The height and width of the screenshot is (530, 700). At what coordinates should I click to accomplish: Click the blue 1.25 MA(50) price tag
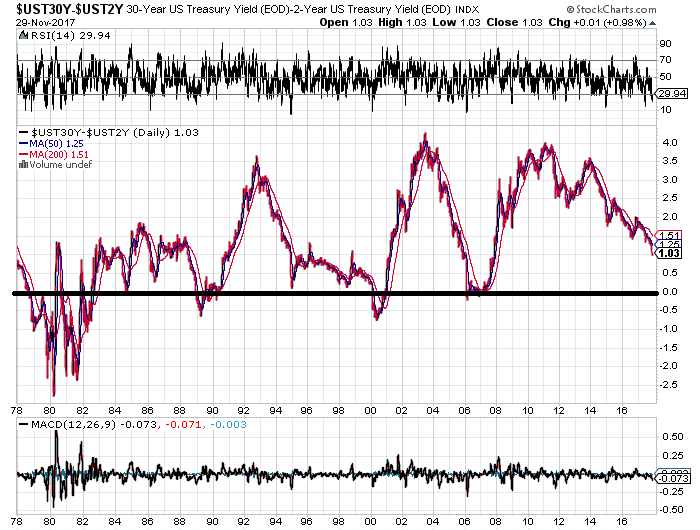672,245
